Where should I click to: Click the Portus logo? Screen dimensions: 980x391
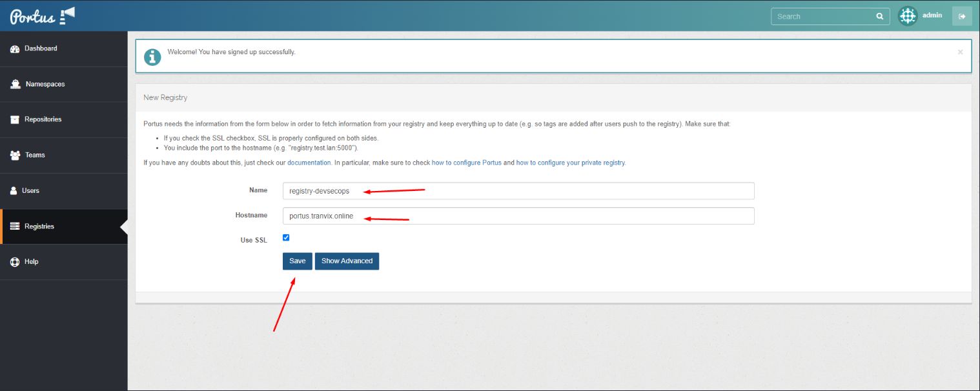[42, 15]
